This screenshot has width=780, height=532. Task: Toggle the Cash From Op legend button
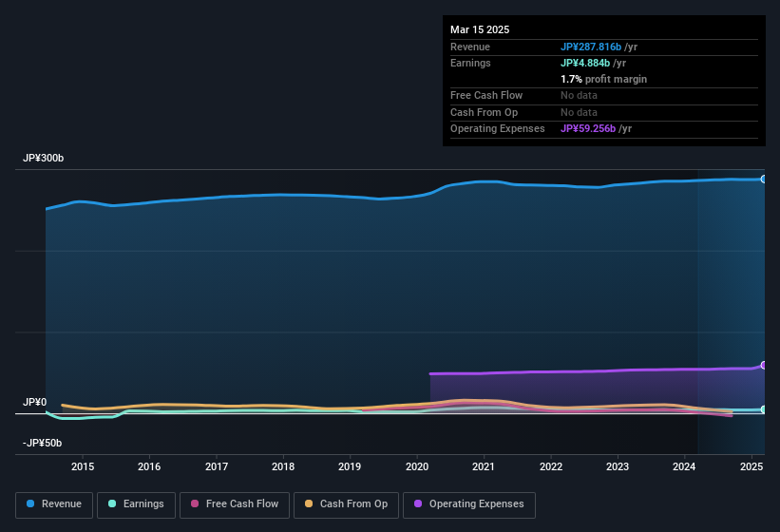click(x=346, y=504)
